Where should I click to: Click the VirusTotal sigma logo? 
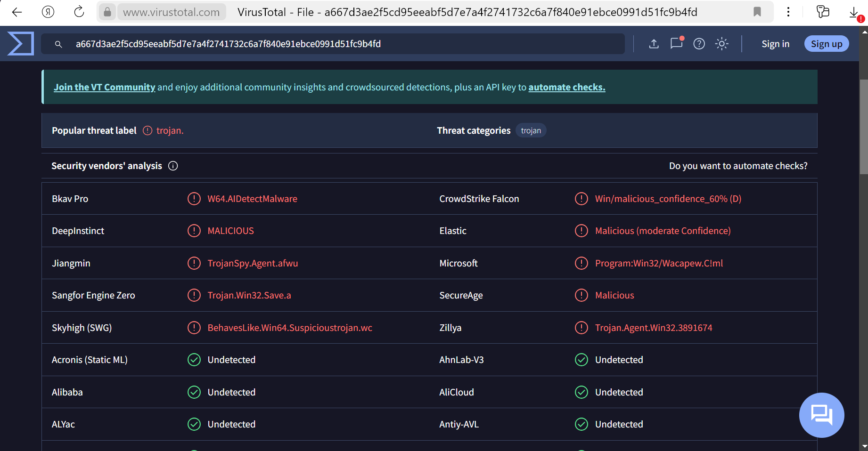pos(21,44)
